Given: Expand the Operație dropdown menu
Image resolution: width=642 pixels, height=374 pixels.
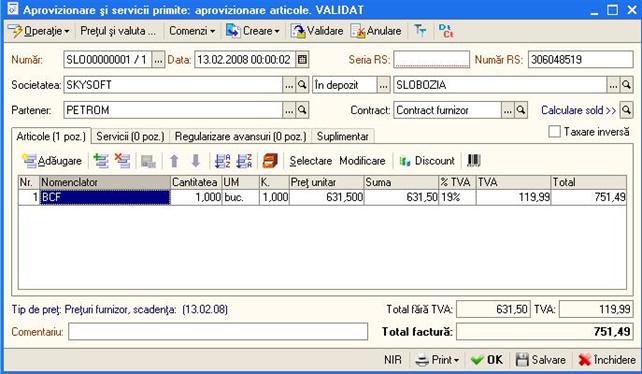Looking at the screenshot, I should pos(40,31).
